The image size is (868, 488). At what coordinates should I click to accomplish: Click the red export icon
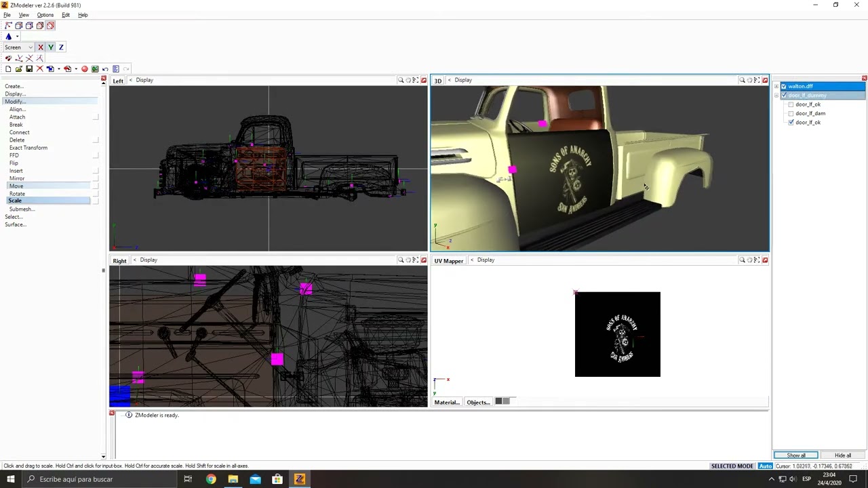[x=67, y=69]
